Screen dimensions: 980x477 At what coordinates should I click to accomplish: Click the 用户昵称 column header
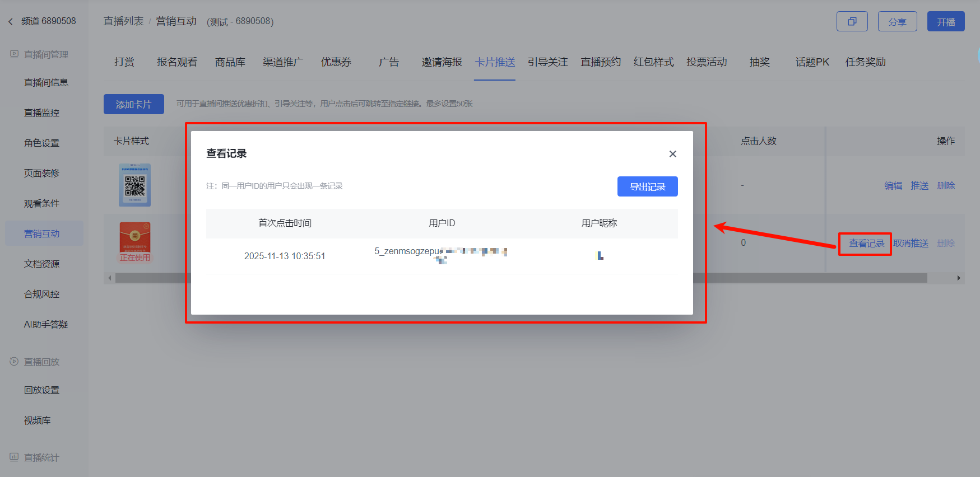(599, 223)
